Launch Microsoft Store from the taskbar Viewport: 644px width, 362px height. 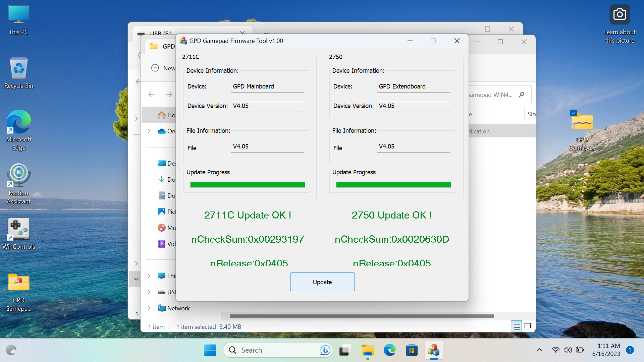412,350
